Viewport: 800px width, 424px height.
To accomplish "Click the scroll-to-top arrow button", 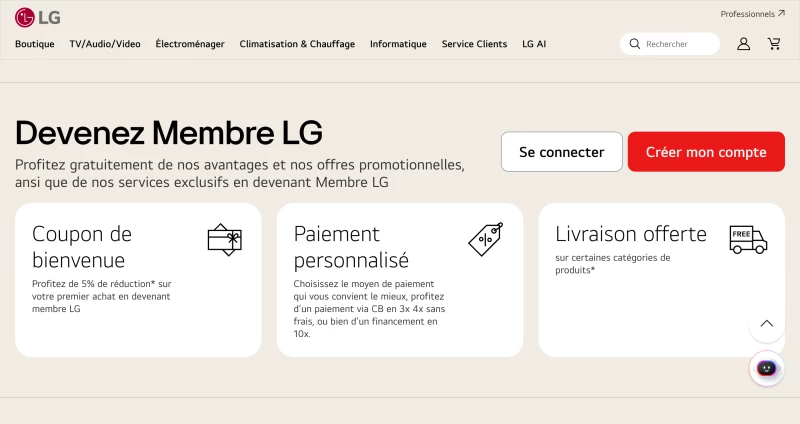I will (766, 323).
